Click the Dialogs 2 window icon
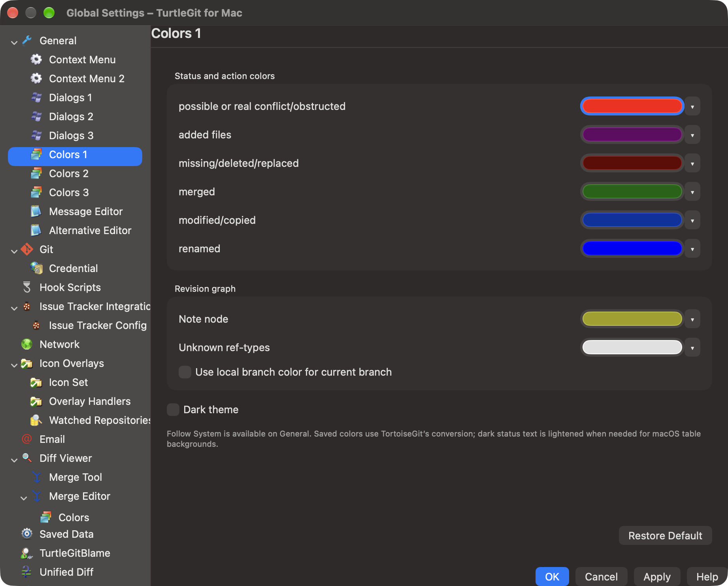728x586 pixels. coord(36,116)
